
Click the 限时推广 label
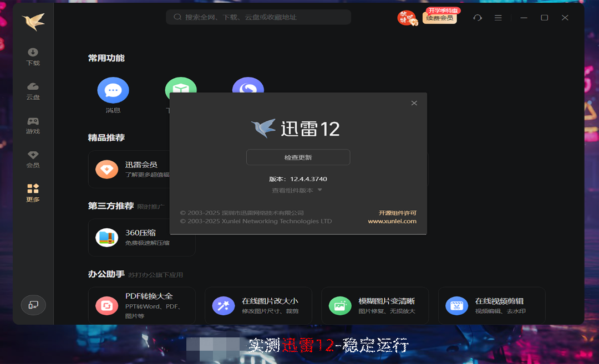(151, 207)
